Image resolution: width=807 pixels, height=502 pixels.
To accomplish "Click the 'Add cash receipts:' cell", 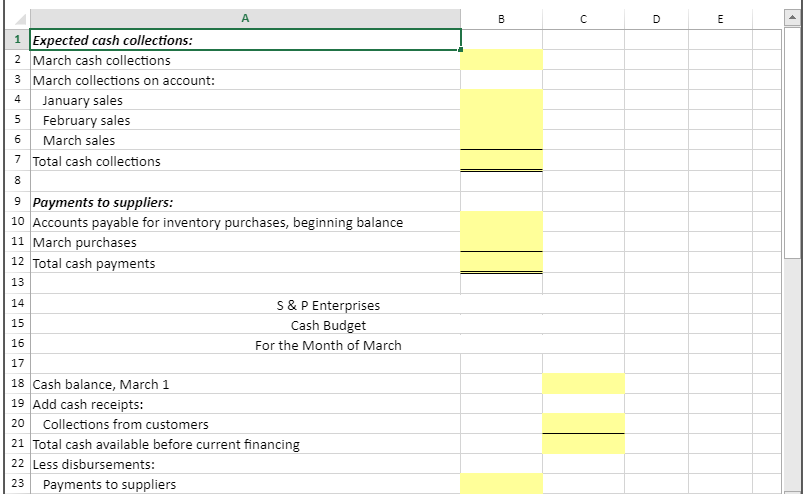I will [x=245, y=404].
